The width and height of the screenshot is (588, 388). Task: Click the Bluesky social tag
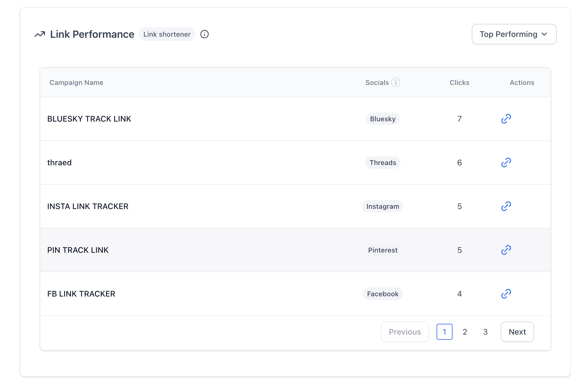tap(383, 119)
